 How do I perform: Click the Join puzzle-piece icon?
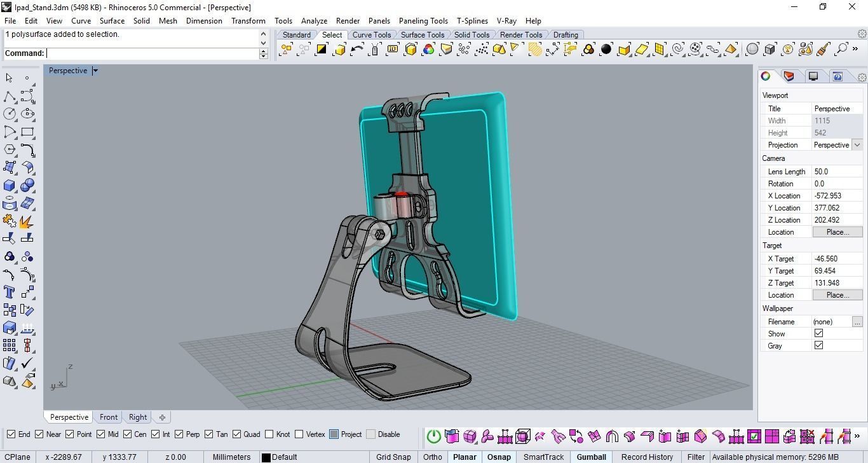pyautogui.click(x=10, y=221)
